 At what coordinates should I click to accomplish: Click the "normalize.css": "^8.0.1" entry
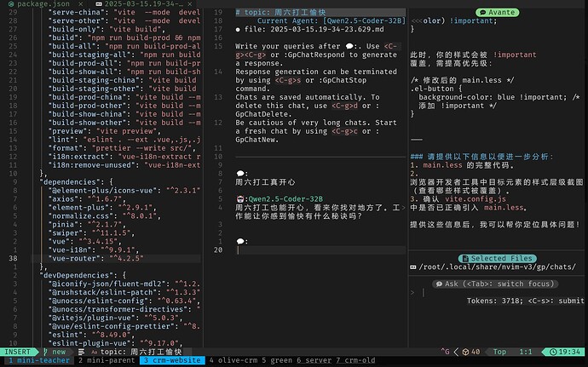(105, 216)
